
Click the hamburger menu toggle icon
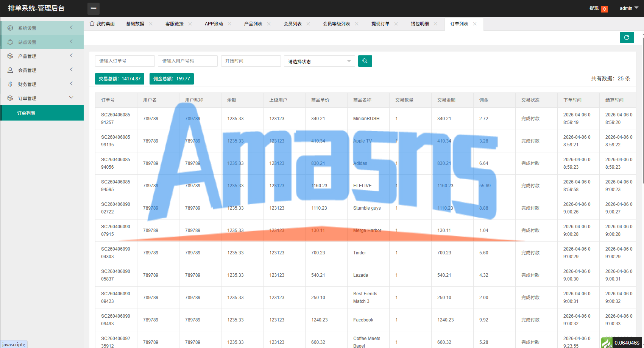click(x=94, y=8)
